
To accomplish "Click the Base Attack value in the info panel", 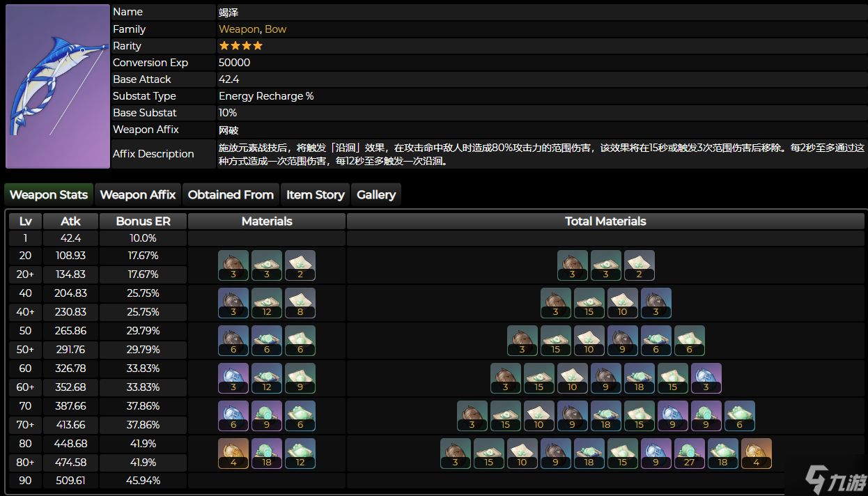I will (229, 79).
